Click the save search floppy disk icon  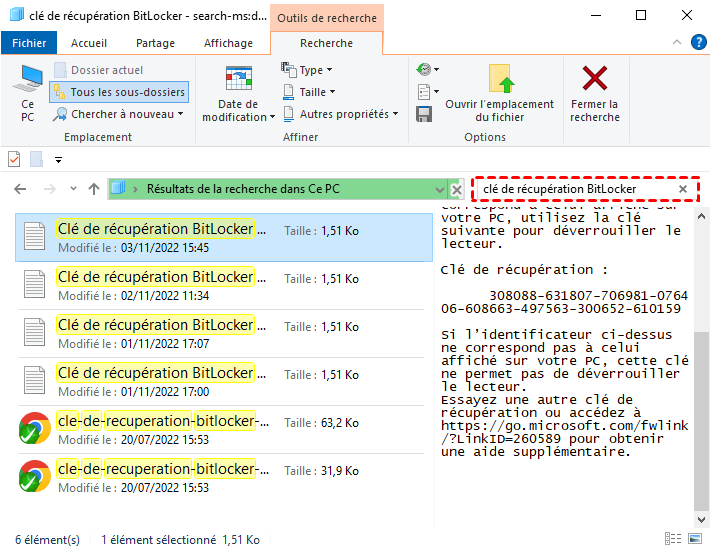(424, 114)
